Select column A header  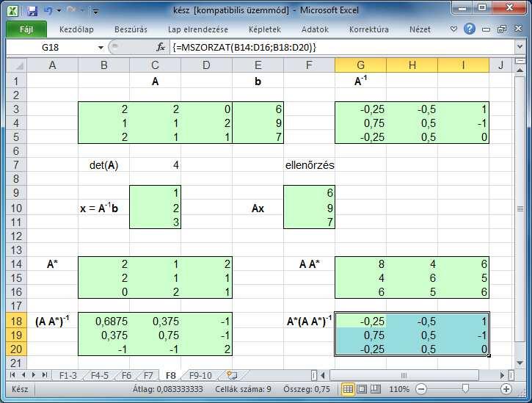coord(52,65)
